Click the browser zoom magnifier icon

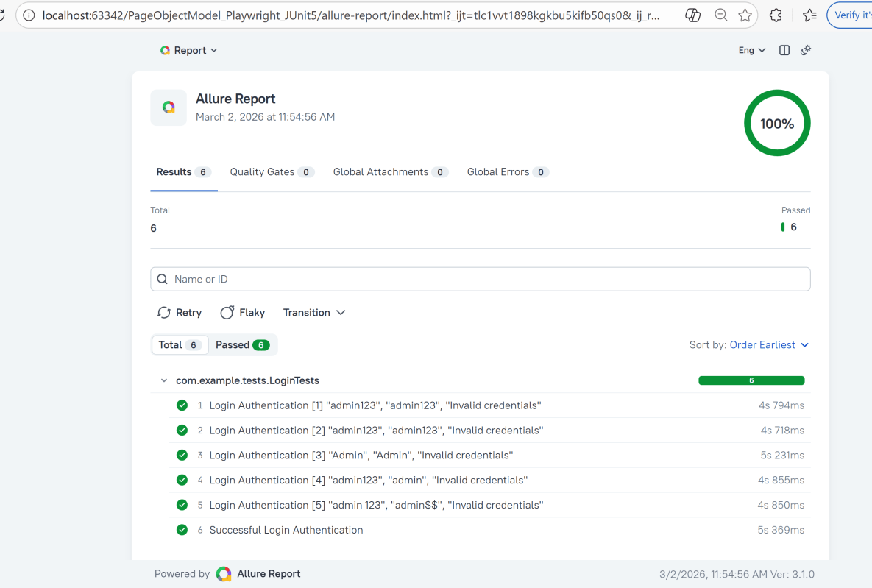click(x=721, y=15)
